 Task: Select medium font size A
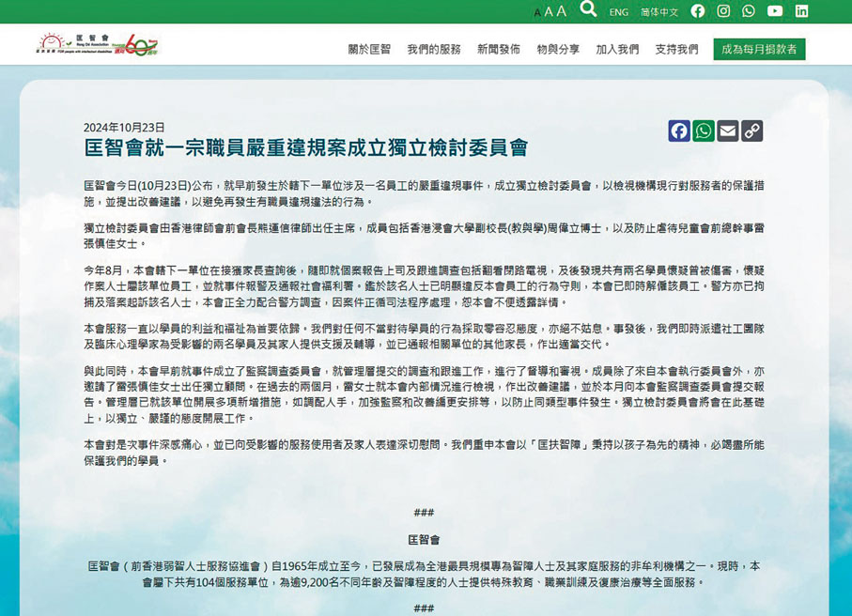click(549, 12)
